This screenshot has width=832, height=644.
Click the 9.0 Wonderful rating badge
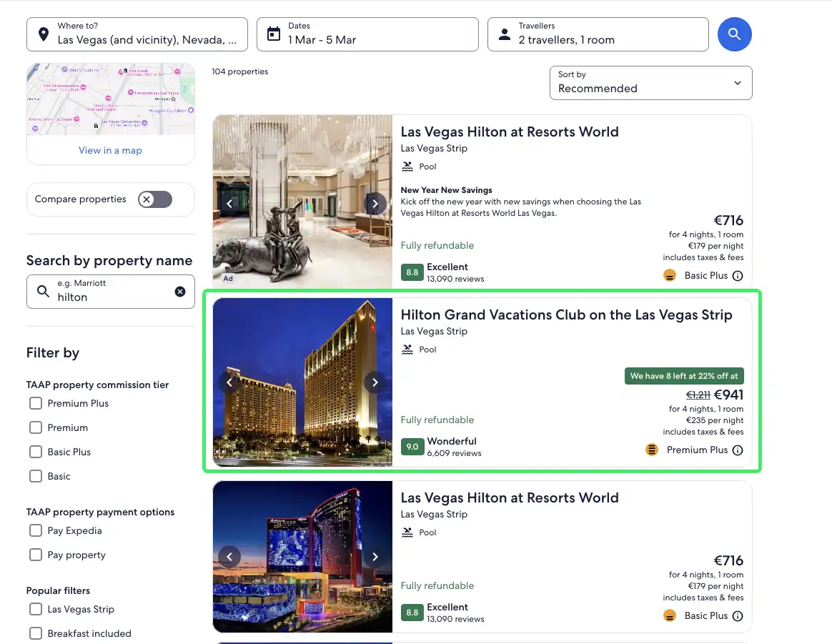tap(412, 447)
